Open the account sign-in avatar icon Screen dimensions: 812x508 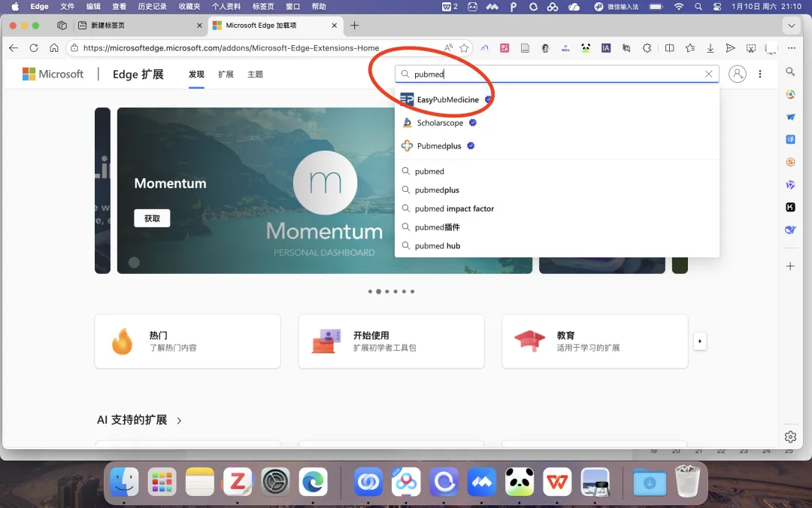point(738,74)
